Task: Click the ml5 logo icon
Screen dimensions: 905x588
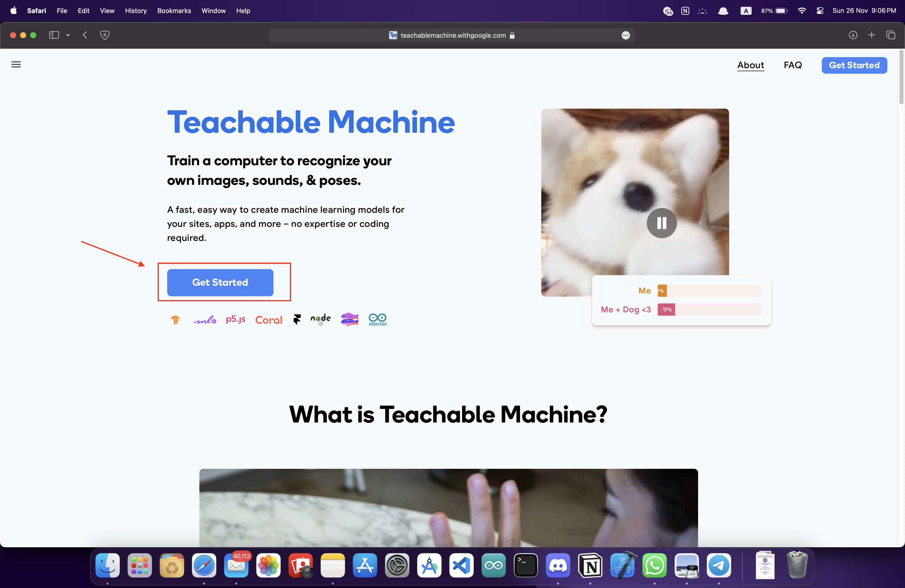Action: pos(205,320)
